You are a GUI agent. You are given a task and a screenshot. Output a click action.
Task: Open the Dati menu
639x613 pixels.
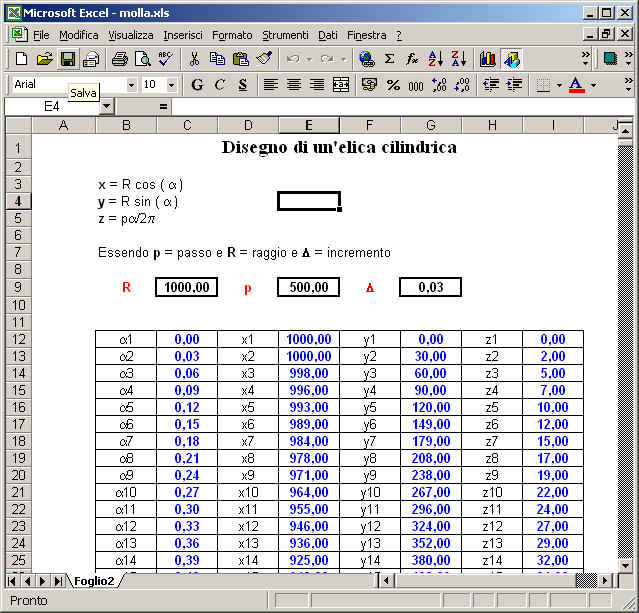pos(328,35)
